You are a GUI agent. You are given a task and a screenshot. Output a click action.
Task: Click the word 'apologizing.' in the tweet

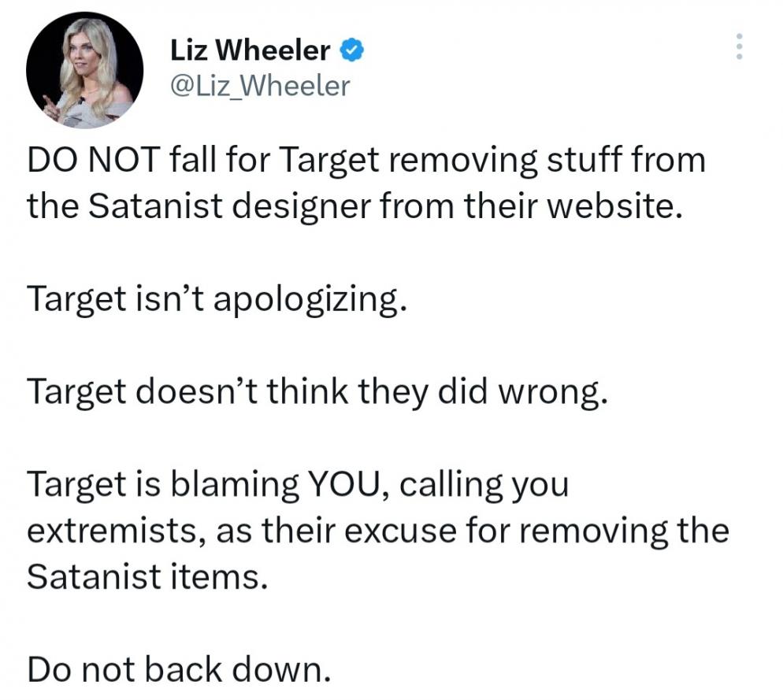(310, 301)
